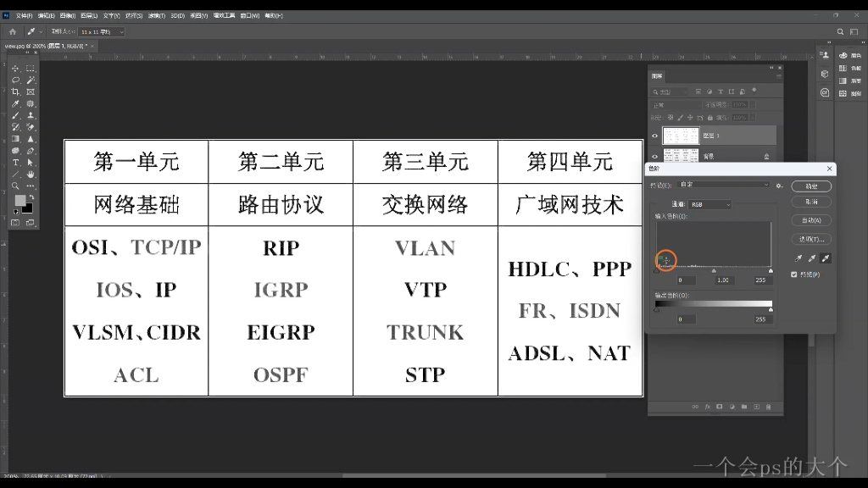The width and height of the screenshot is (868, 488).
Task: Open the 预设 presets dropdown in Levels
Action: 725,185
